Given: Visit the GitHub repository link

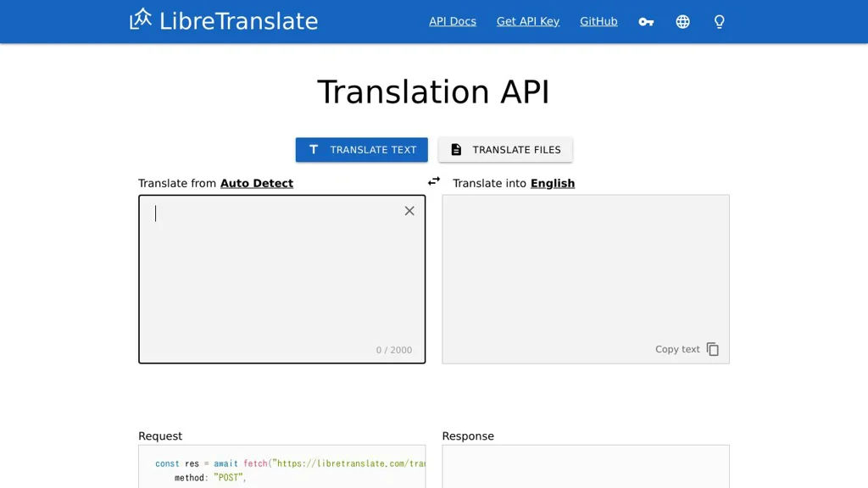Looking at the screenshot, I should pyautogui.click(x=598, y=21).
